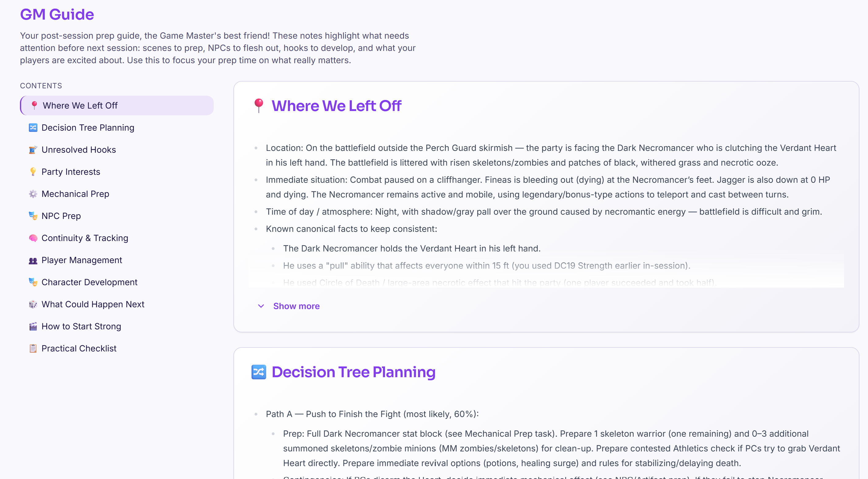The width and height of the screenshot is (868, 479).
Task: Click the lightbulb icon for Party Interests
Action: tap(33, 172)
